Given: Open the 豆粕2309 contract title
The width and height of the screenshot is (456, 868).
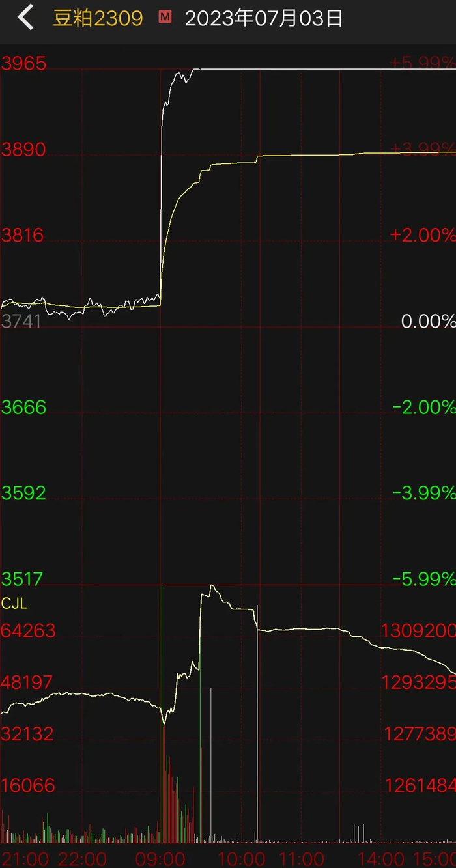Looking at the screenshot, I should (98, 18).
